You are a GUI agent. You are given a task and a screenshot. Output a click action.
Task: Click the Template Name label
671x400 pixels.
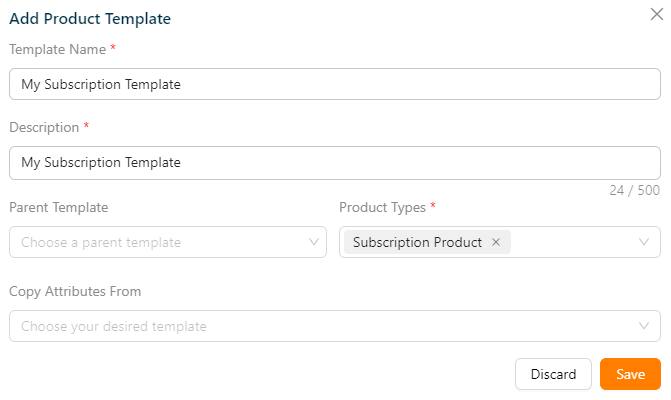pyautogui.click(x=57, y=49)
